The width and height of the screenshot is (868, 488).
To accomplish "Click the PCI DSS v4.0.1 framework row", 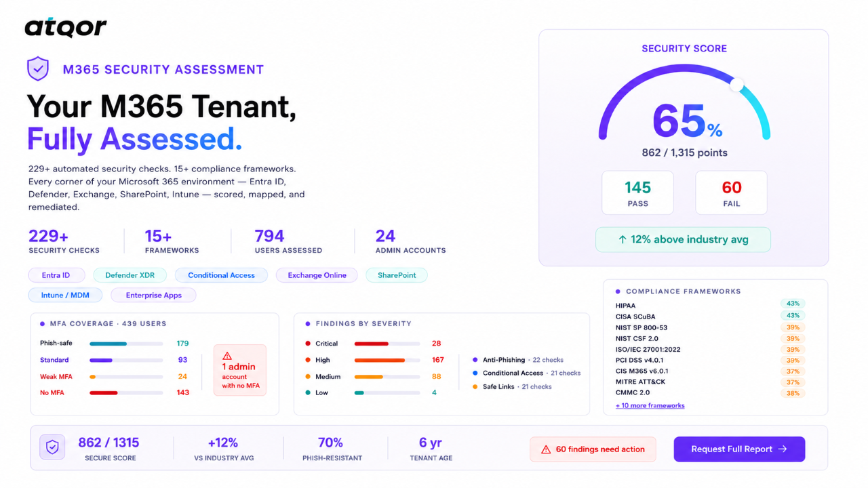I will tap(711, 360).
